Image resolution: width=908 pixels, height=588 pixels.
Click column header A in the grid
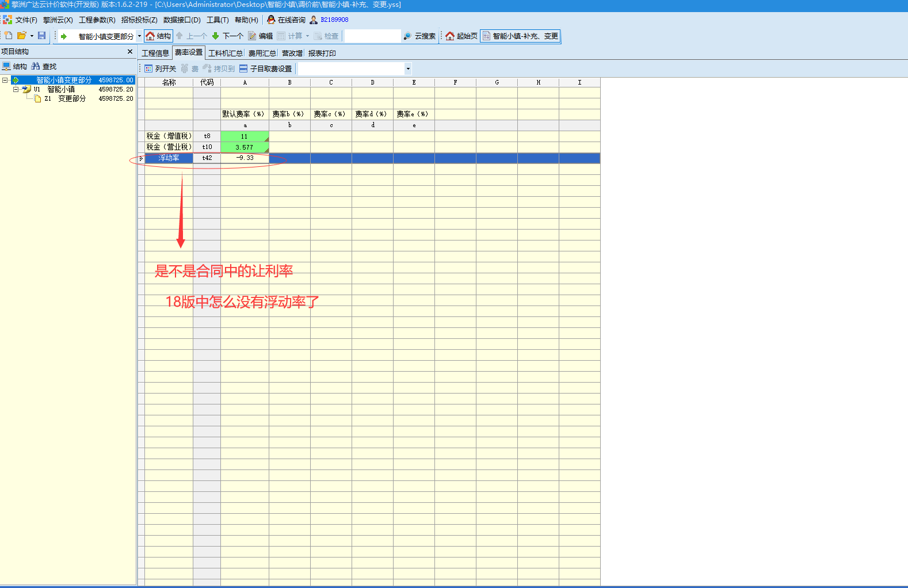click(x=245, y=82)
